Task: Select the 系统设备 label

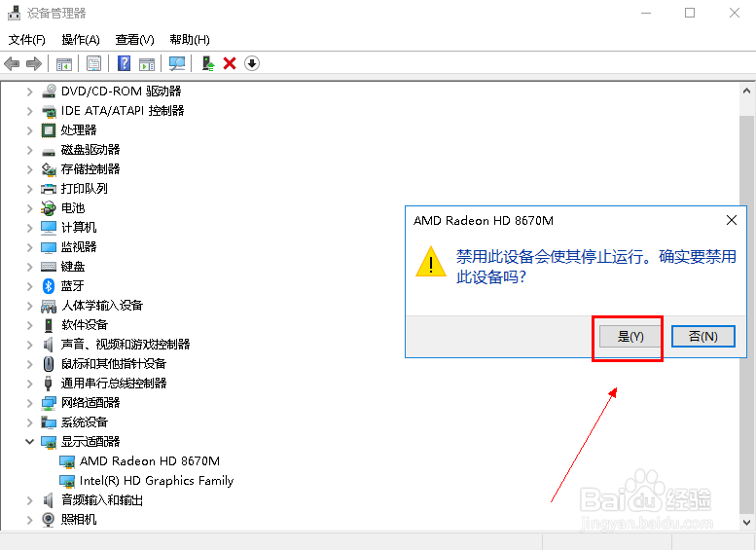Action: [x=85, y=422]
